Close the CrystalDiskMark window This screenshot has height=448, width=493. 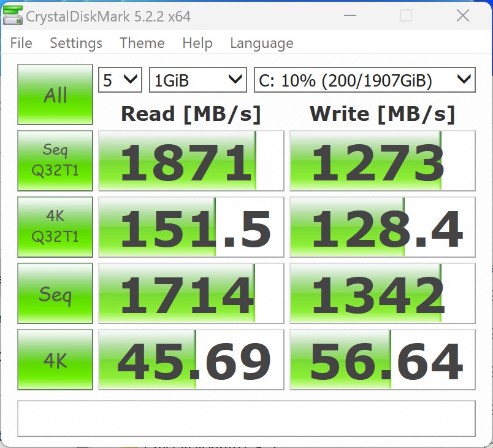pyautogui.click(x=463, y=15)
